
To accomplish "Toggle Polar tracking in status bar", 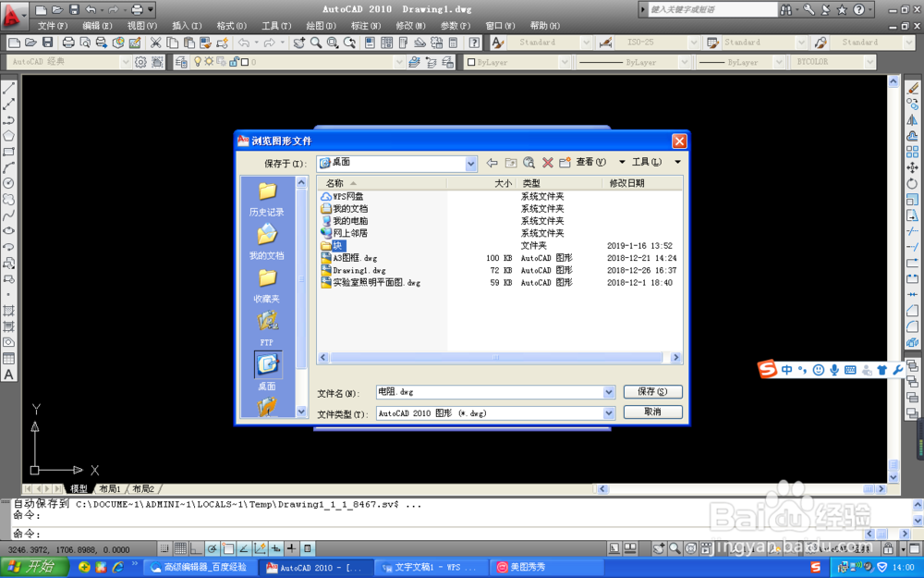I will (x=213, y=548).
